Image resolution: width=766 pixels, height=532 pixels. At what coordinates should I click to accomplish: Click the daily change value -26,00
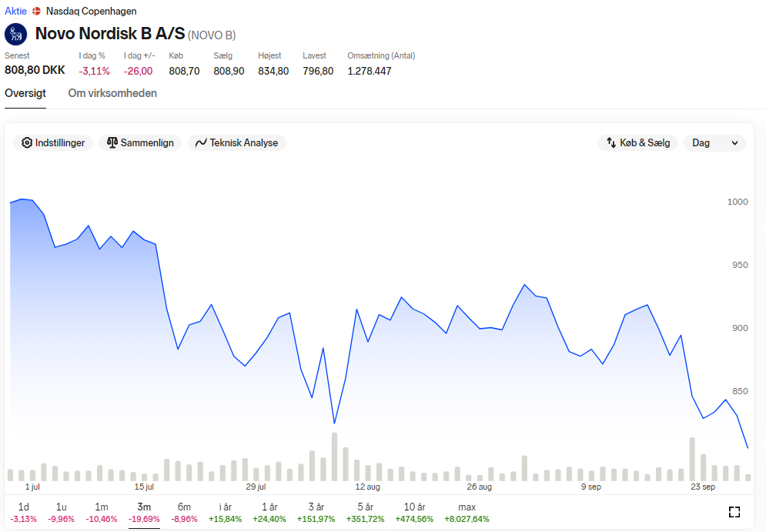point(139,72)
